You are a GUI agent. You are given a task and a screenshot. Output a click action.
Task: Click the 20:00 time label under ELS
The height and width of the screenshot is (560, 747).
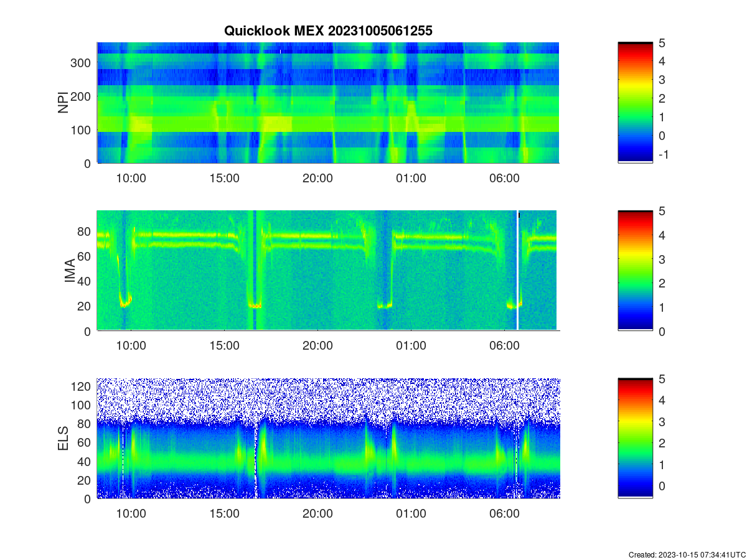(x=317, y=514)
